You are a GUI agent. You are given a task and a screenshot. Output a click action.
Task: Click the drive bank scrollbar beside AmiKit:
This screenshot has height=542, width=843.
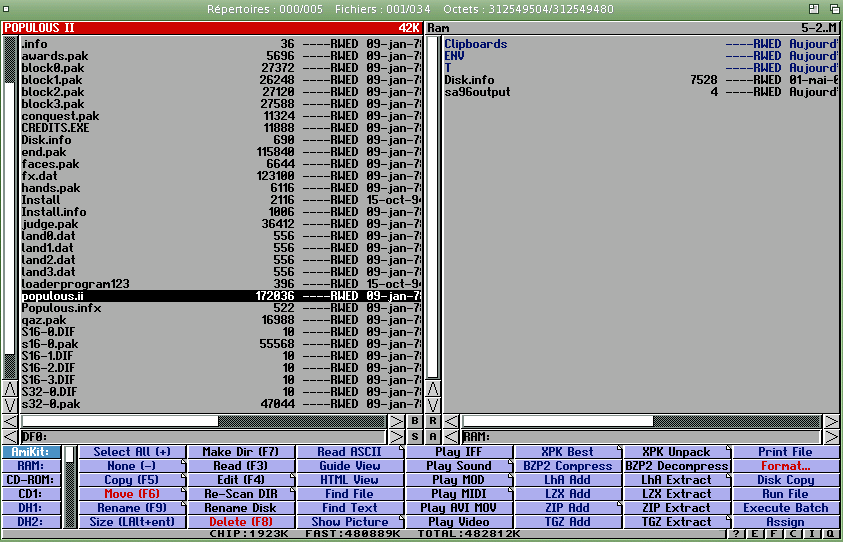[69, 487]
